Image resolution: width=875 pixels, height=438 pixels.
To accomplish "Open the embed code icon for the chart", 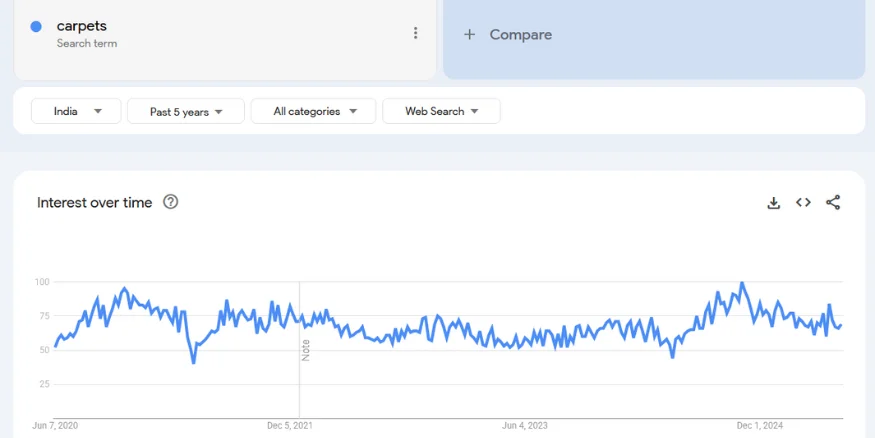I will [803, 203].
